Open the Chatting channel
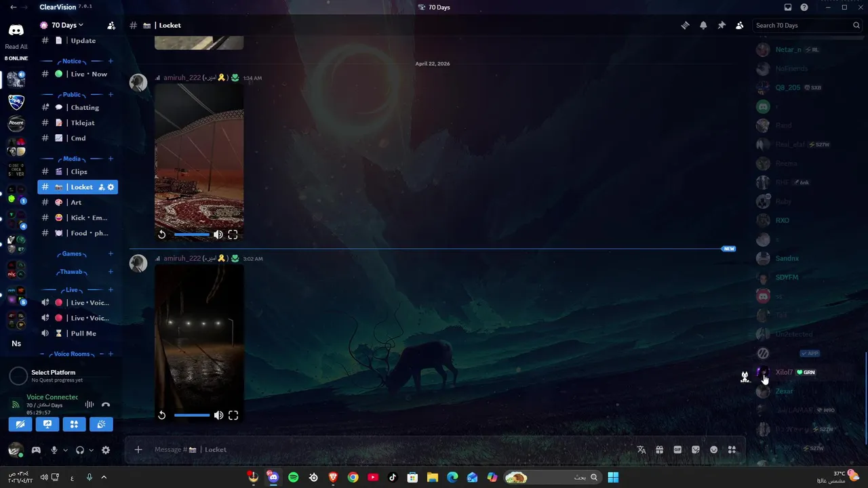868x488 pixels. coord(78,107)
